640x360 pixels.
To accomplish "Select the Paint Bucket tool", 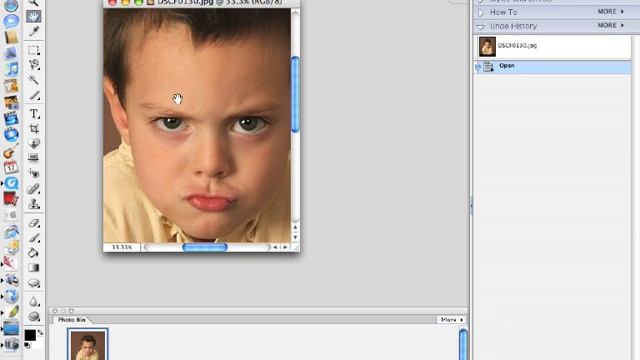I will [x=34, y=253].
